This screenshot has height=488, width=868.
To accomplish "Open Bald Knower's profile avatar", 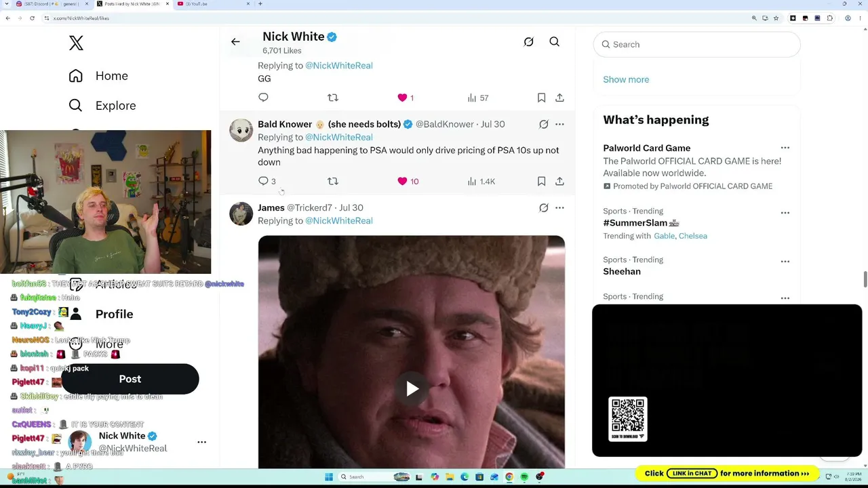I will pyautogui.click(x=241, y=129).
